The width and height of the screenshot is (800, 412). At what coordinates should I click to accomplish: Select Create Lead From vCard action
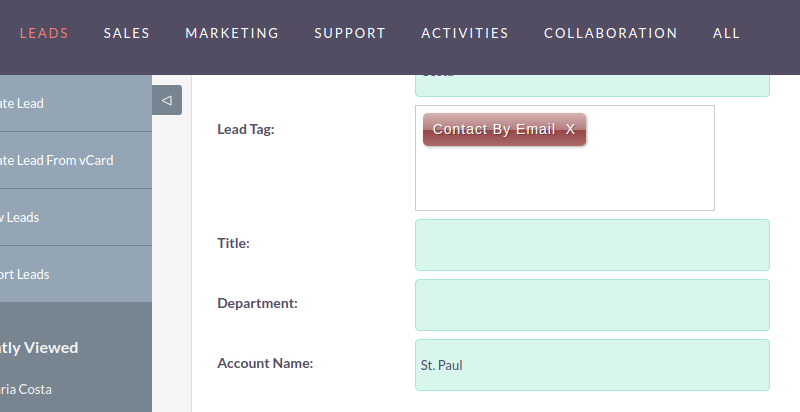76,161
